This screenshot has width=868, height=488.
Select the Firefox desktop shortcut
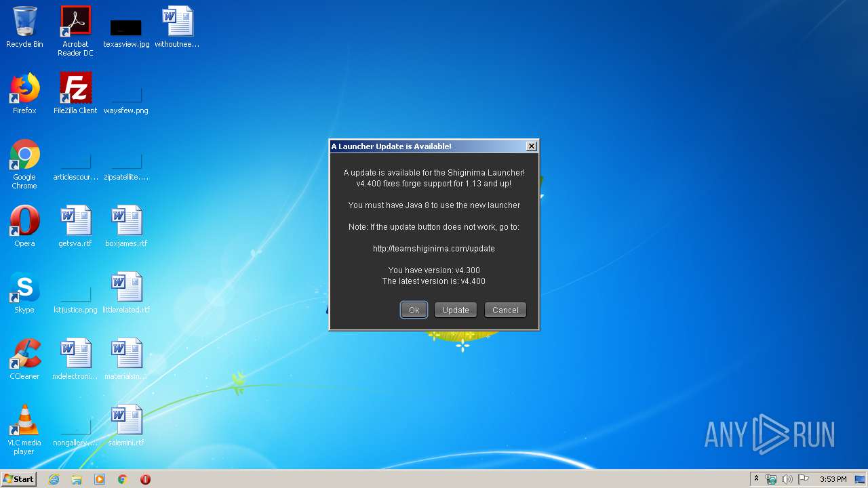24,94
